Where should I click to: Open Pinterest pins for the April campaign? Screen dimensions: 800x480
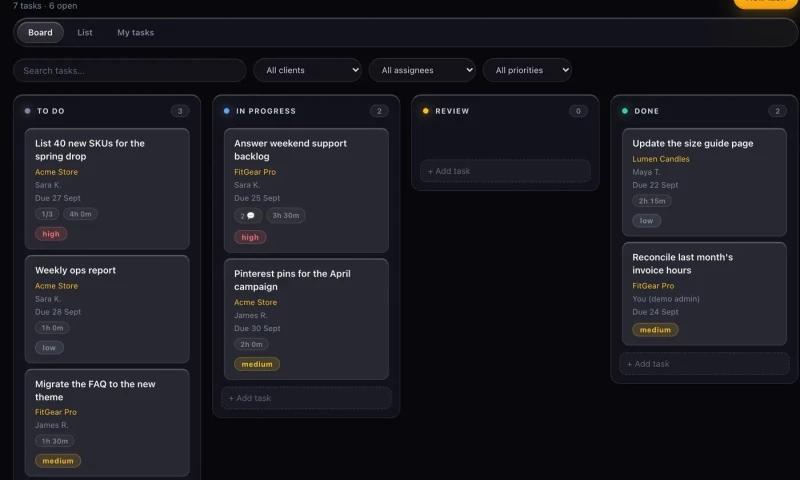(x=306, y=319)
